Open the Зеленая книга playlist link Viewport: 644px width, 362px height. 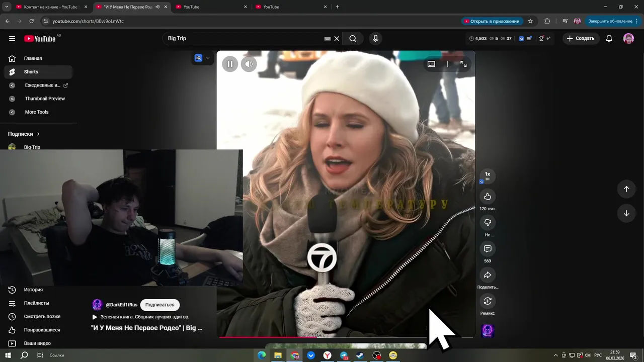point(144,317)
